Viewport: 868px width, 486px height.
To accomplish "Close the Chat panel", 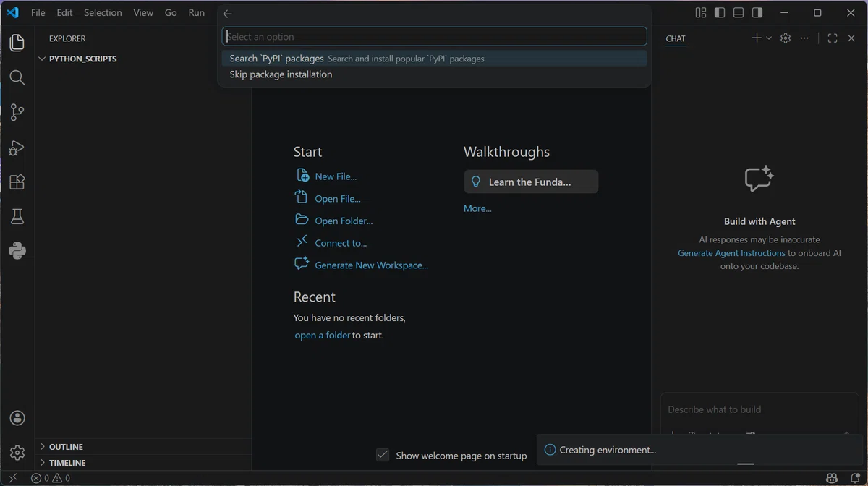I will pyautogui.click(x=852, y=38).
